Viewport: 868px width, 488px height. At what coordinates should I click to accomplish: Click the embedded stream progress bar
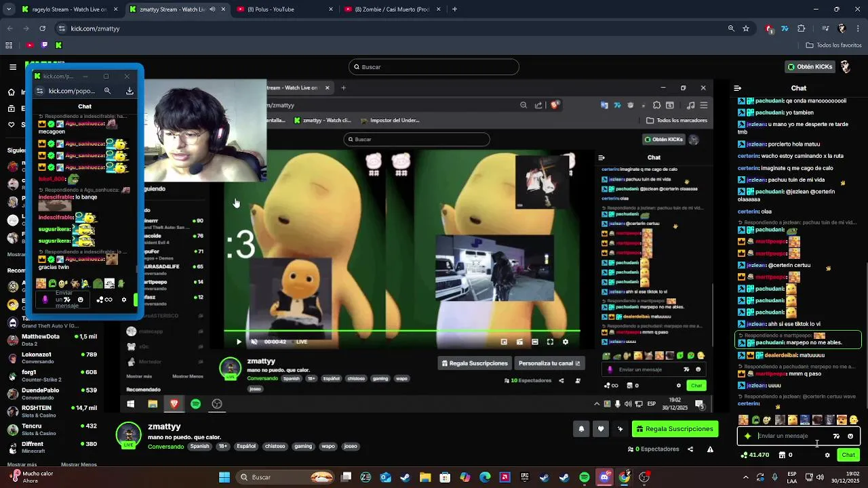pyautogui.click(x=401, y=331)
